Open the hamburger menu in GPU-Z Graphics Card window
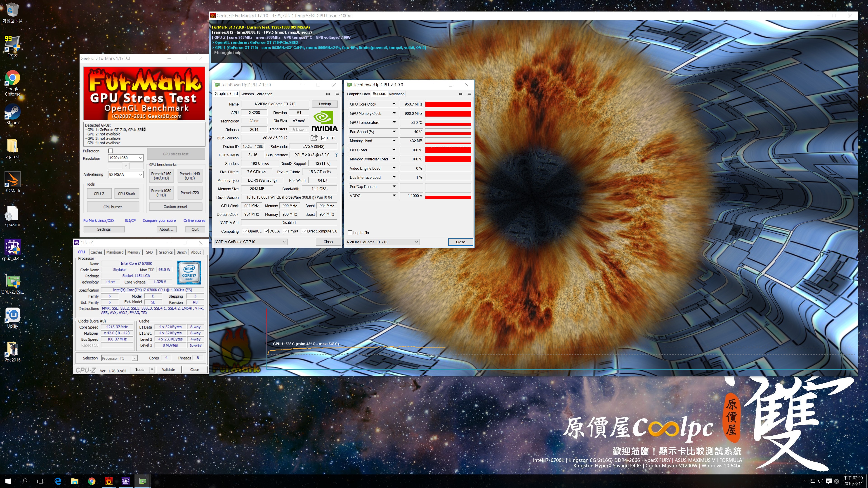This screenshot has width=868, height=488. click(x=337, y=94)
